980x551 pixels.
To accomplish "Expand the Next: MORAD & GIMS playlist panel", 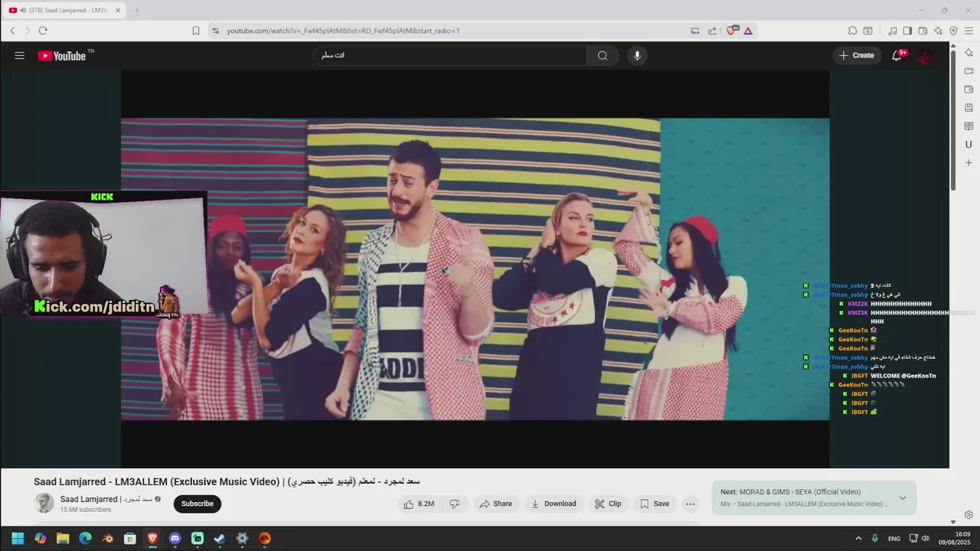I will point(903,497).
